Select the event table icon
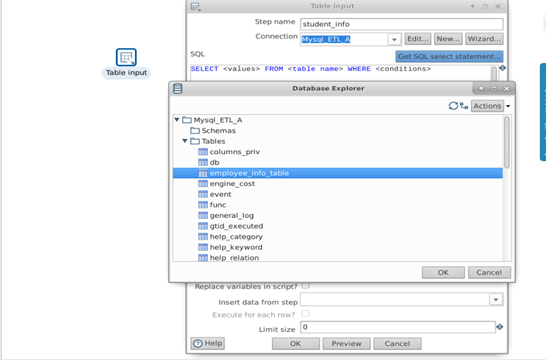 click(x=203, y=194)
